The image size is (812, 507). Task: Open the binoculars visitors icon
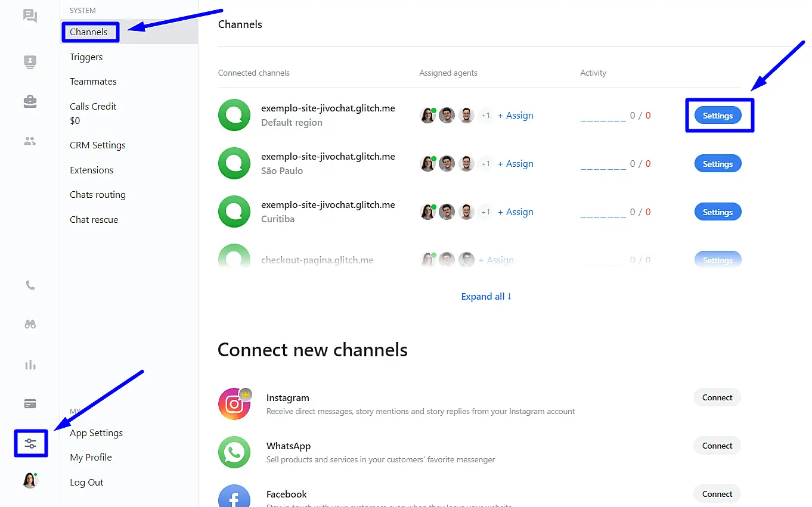click(x=30, y=325)
